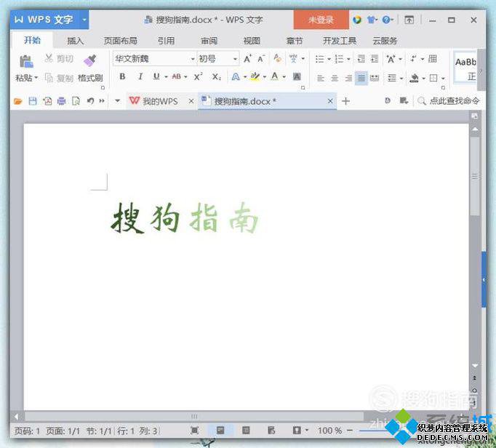Open the 页面布局 (Page Layout) tab
The width and height of the screenshot is (496, 448).
coord(121,41)
